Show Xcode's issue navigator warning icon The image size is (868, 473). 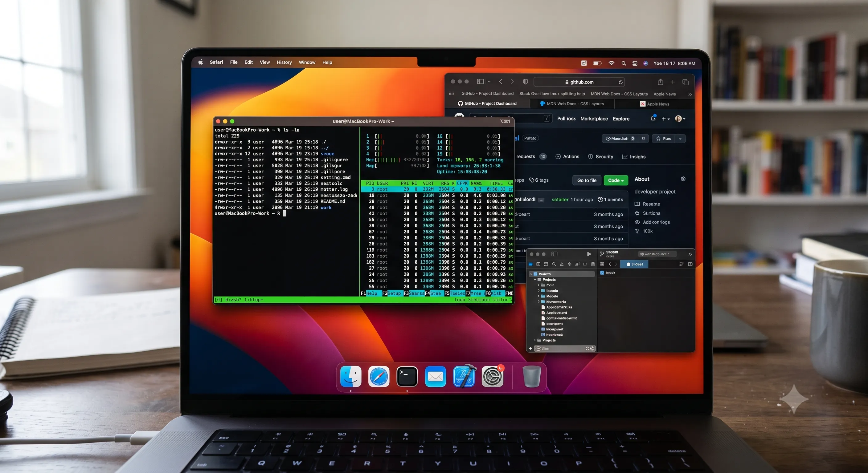(562, 264)
